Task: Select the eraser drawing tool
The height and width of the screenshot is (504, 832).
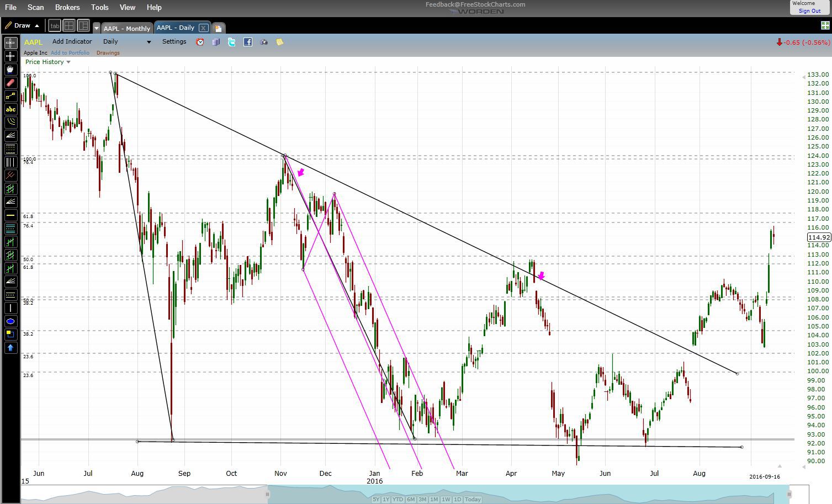Action: pyautogui.click(x=10, y=83)
